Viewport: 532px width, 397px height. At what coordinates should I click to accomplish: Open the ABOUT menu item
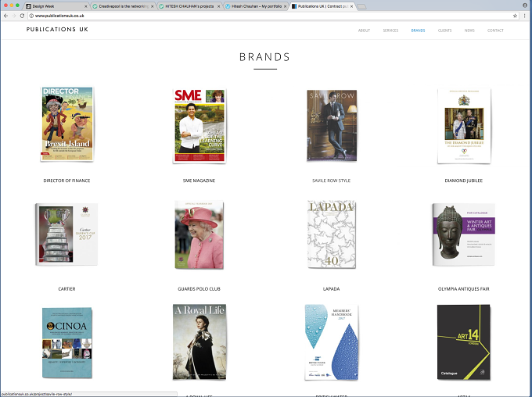pyautogui.click(x=364, y=30)
